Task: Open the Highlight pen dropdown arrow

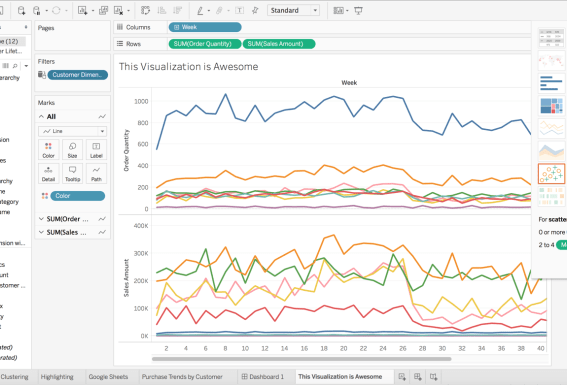Action: [x=209, y=11]
